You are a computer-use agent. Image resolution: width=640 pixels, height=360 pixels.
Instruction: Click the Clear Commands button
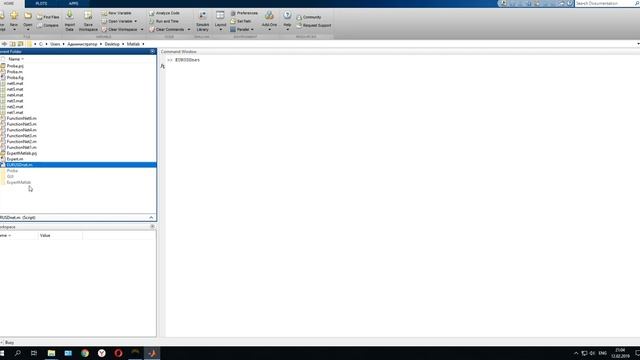pos(167,29)
